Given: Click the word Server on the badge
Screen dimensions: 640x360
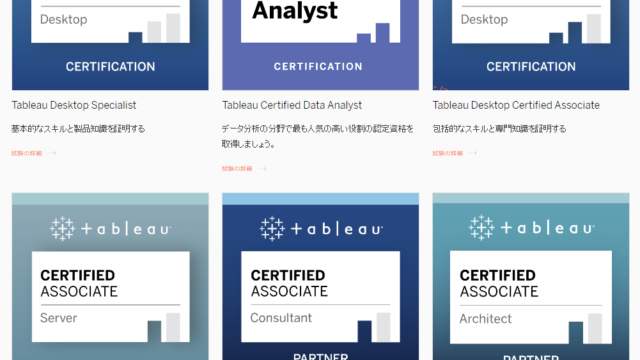Looking at the screenshot, I should [59, 318].
